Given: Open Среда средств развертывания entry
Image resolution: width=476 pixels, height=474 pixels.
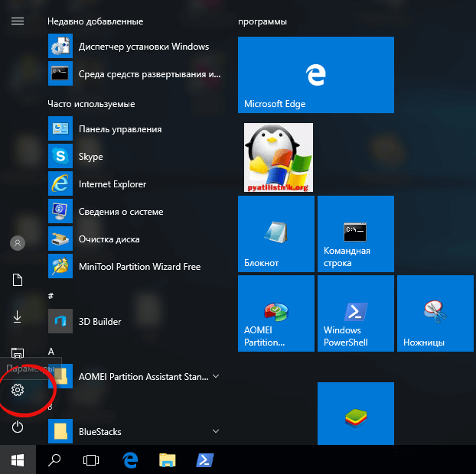Looking at the screenshot, I should tap(135, 73).
